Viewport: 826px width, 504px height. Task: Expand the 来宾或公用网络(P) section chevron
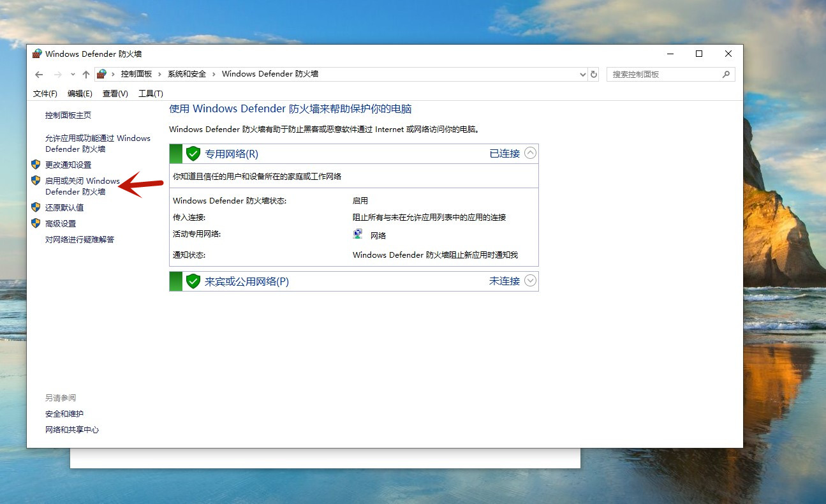click(531, 281)
